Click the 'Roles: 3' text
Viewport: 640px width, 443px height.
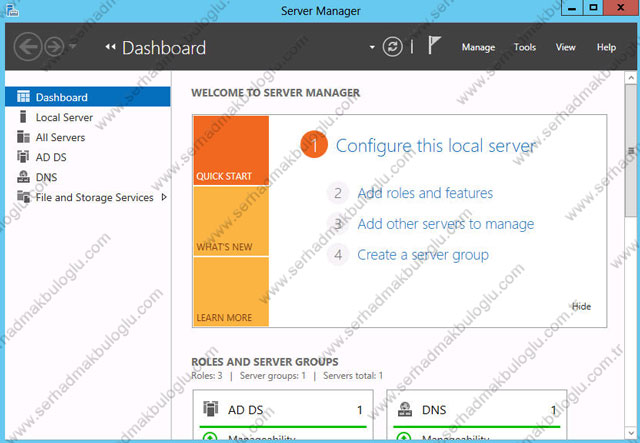point(207,376)
